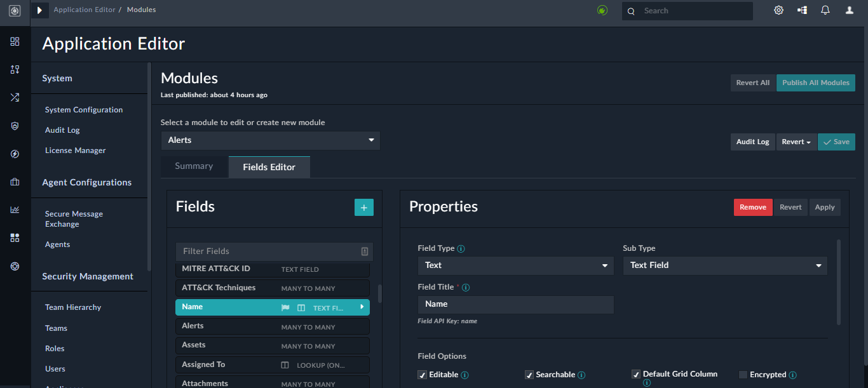Click the arrow on the Name field row
Image resolution: width=868 pixels, height=388 pixels.
362,307
